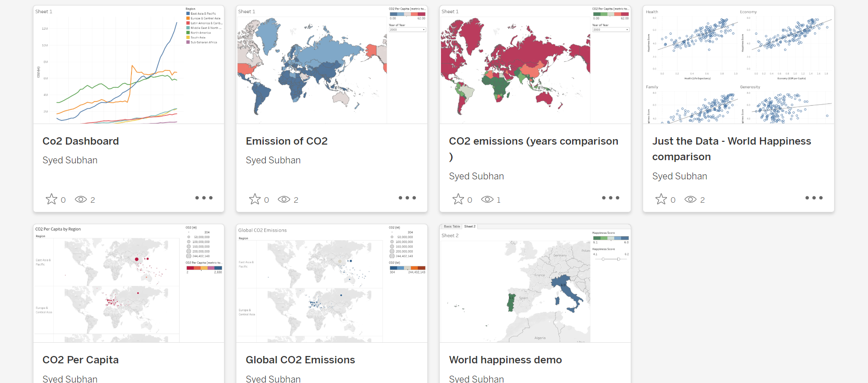Open the more options menu for Co2 Dashboard
868x383 pixels.
pyautogui.click(x=204, y=198)
